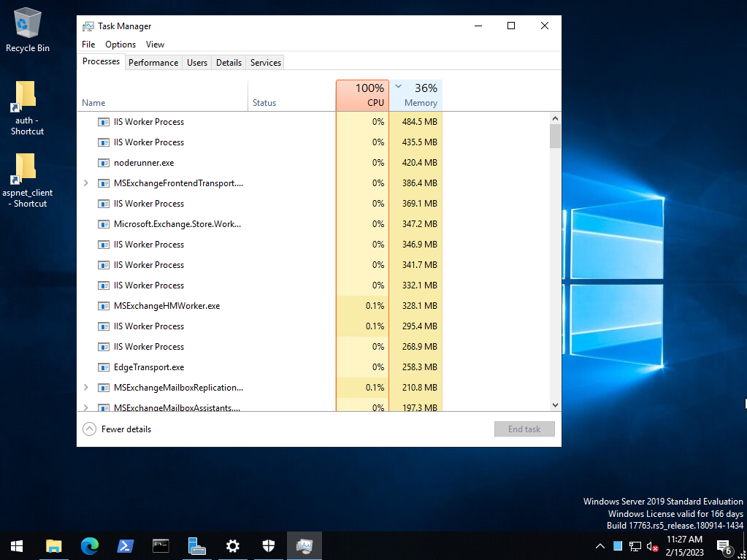Click the muted volume tray icon
The image size is (747, 560).
point(652,545)
